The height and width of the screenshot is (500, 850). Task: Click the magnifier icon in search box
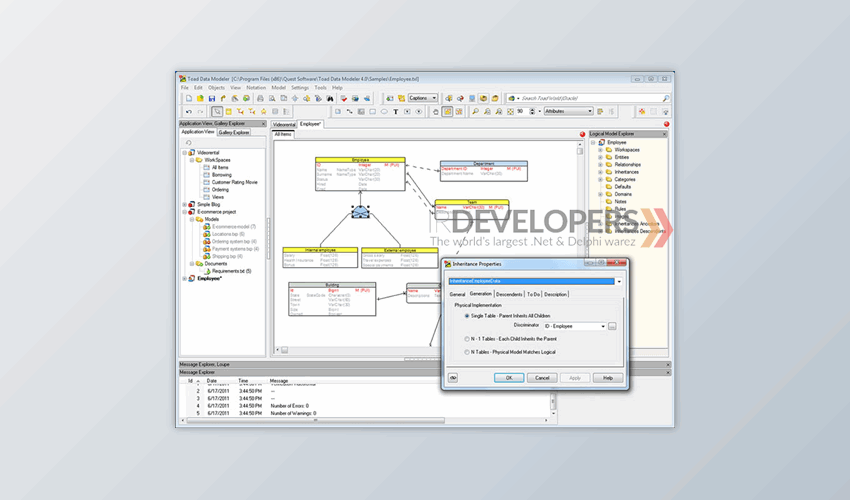coord(666,98)
